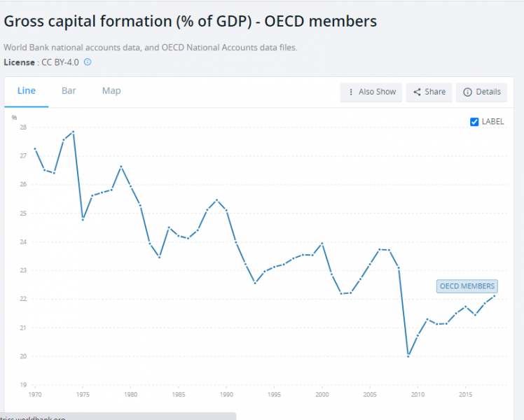Image resolution: width=524 pixels, height=420 pixels.
Task: Switch to the Map tab
Action: coord(111,91)
